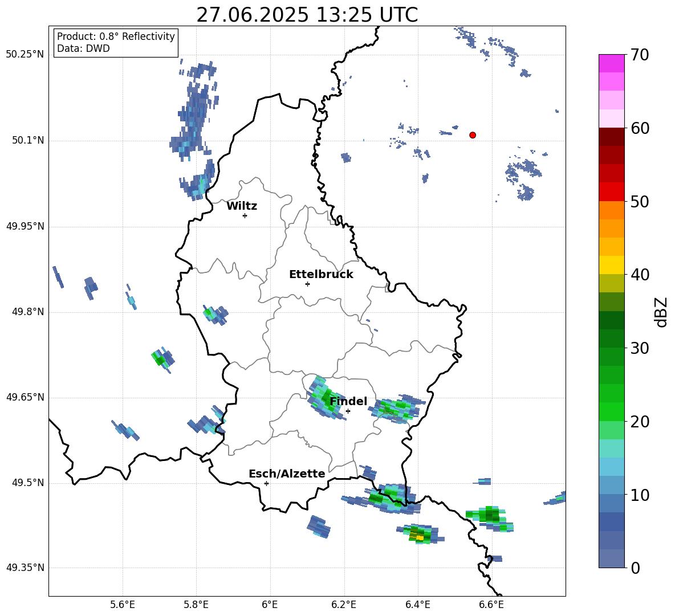Click the Esch/Alzette city label
This screenshot has width=675, height=616.
point(287,474)
